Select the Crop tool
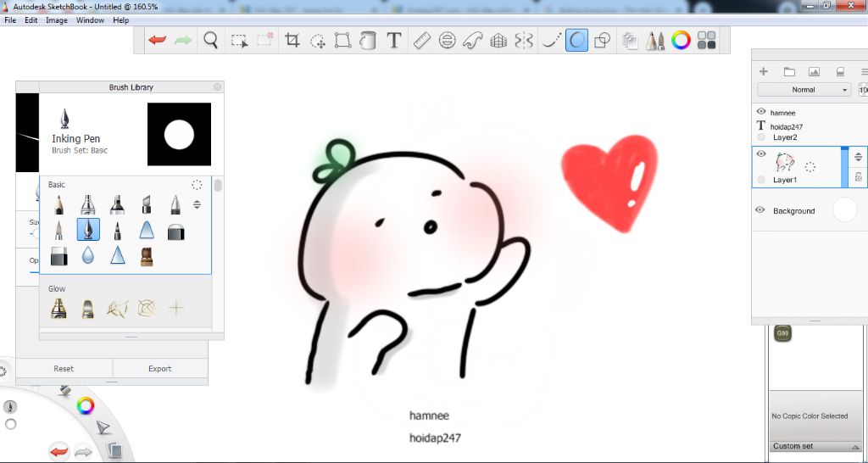This screenshot has height=463, width=868. tap(292, 41)
